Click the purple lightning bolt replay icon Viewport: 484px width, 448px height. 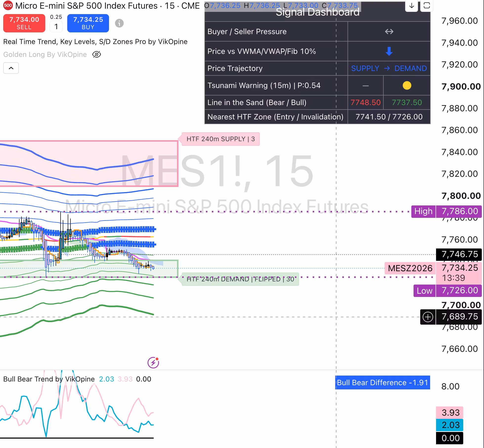[x=153, y=363]
